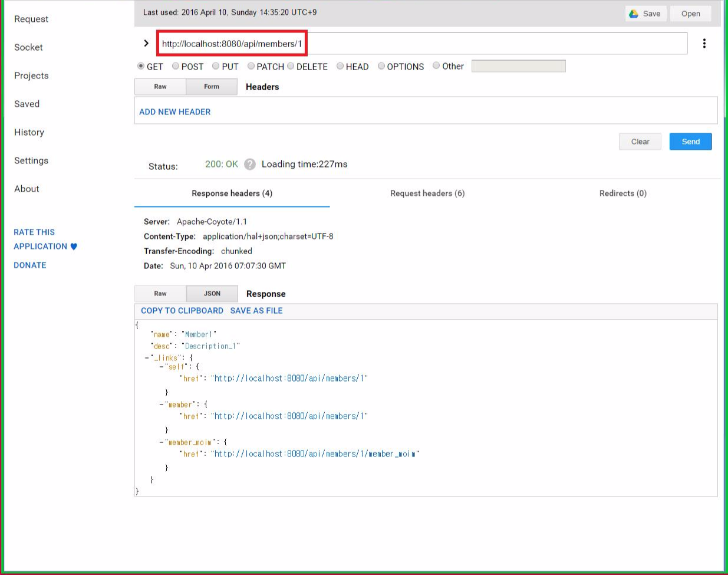Click the Save button
The width and height of the screenshot is (728, 575).
pos(646,14)
